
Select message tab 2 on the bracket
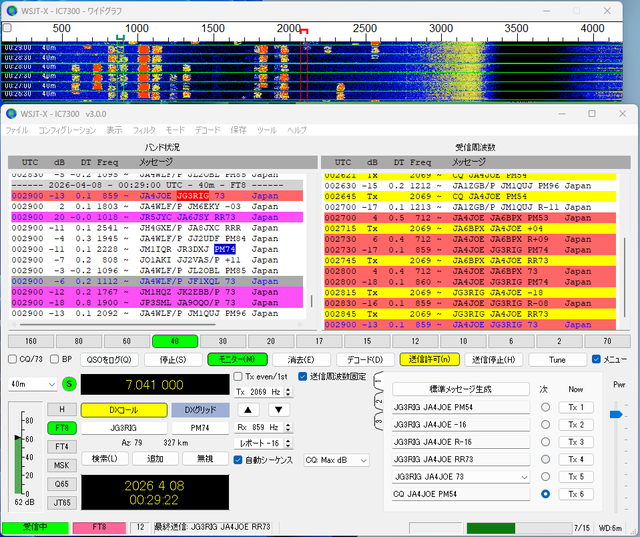(378, 401)
